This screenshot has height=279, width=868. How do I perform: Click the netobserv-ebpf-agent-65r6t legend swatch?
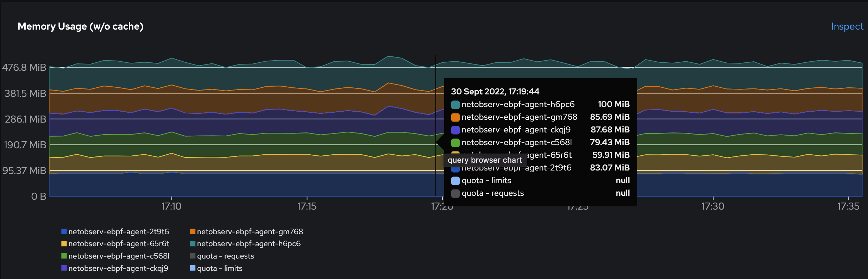point(64,244)
